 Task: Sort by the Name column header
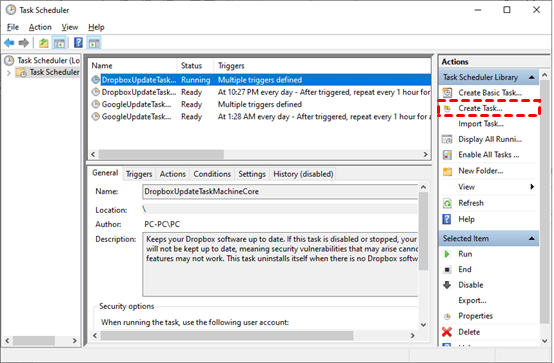[132, 66]
